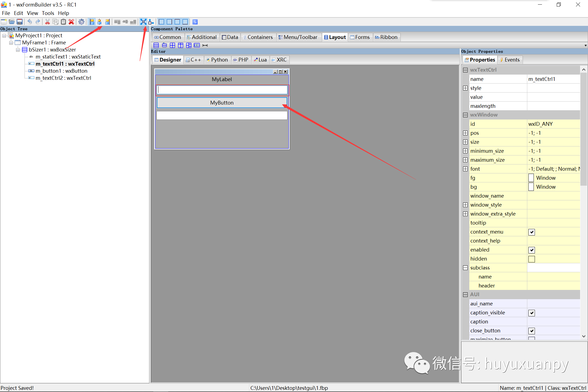Image resolution: width=588 pixels, height=392 pixels.
Task: Collapse the bSizer1 tree node
Action: 18,50
